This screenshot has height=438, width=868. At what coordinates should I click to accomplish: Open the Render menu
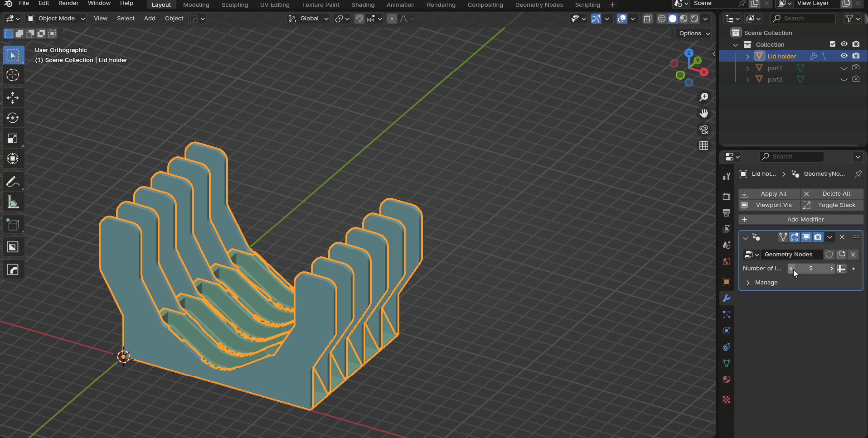[x=68, y=4]
